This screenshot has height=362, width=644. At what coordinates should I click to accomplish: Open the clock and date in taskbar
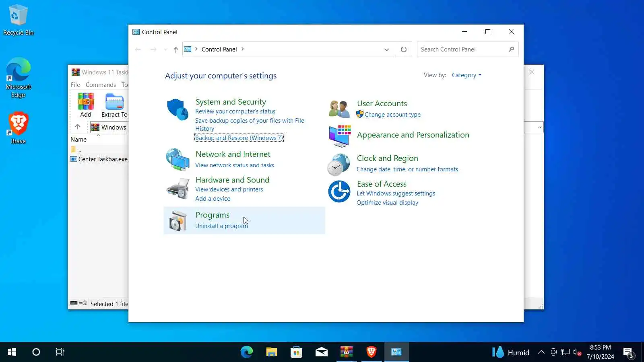[x=600, y=352]
